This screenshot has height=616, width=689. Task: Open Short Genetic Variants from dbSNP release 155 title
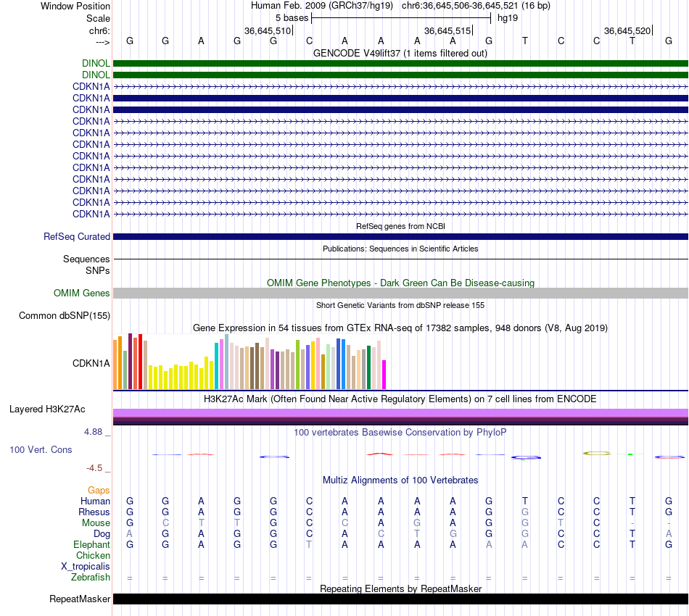tap(400, 305)
